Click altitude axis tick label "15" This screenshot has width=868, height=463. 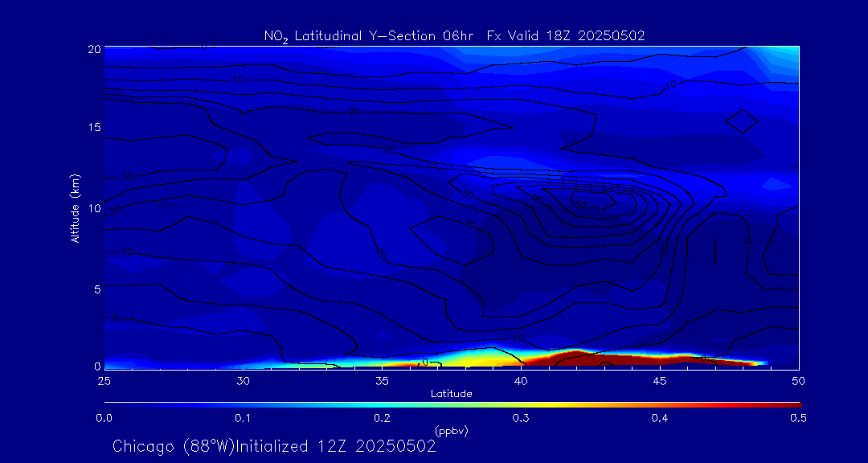pyautogui.click(x=93, y=127)
